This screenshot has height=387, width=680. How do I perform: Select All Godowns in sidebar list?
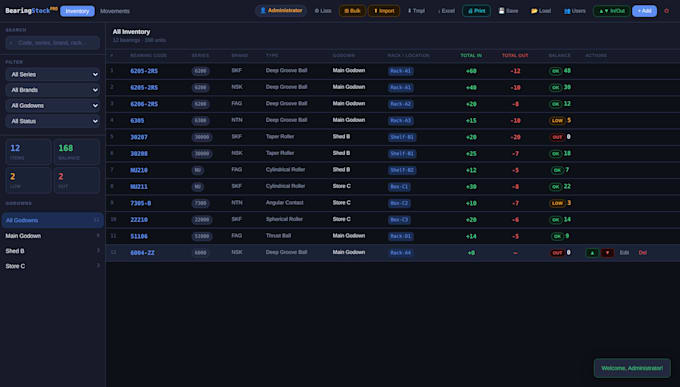(52, 220)
